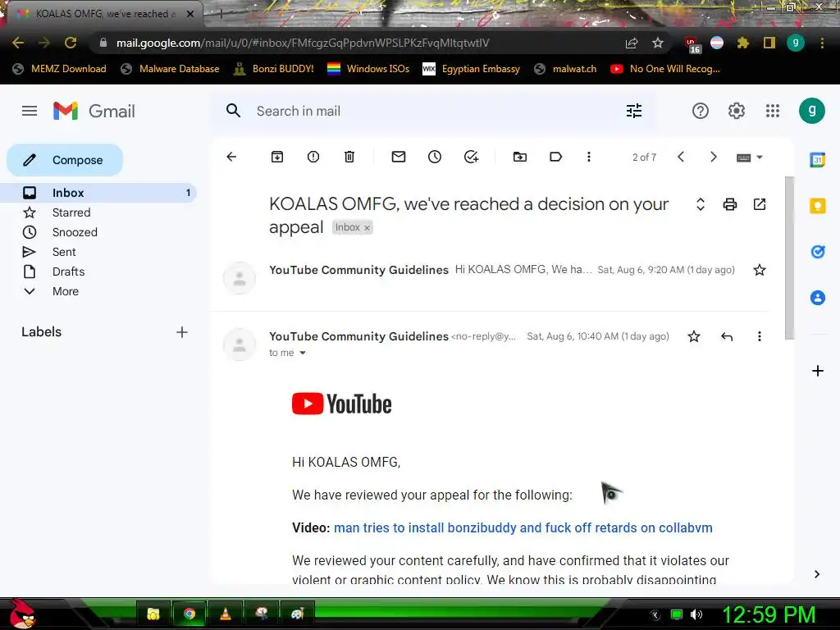Image resolution: width=840 pixels, height=630 pixels.
Task: Snooze this conversation
Action: [435, 157]
